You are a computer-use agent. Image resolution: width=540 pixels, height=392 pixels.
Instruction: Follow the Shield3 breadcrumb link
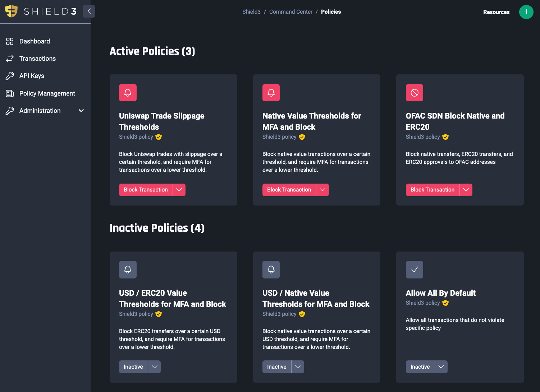click(251, 12)
